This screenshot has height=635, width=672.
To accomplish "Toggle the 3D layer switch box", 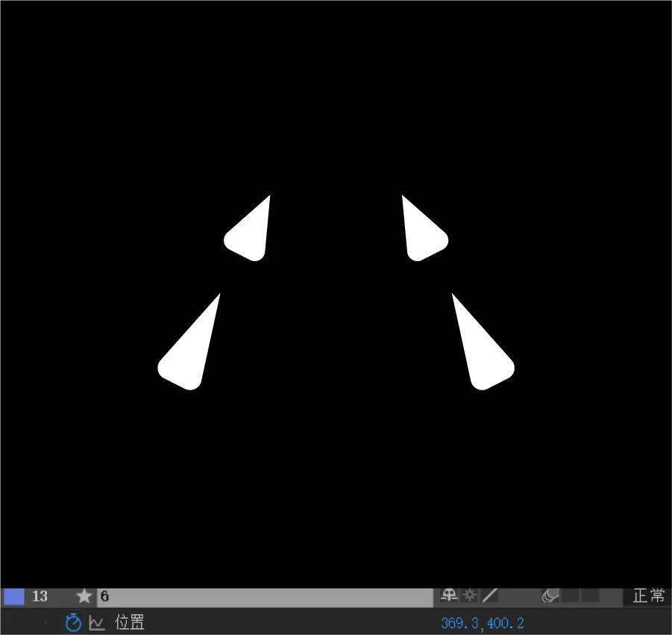I will (591, 595).
